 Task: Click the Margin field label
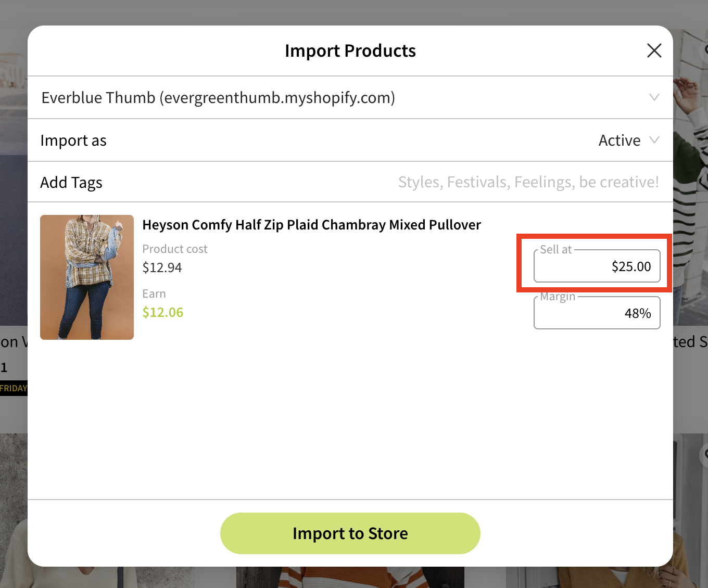[x=558, y=296]
